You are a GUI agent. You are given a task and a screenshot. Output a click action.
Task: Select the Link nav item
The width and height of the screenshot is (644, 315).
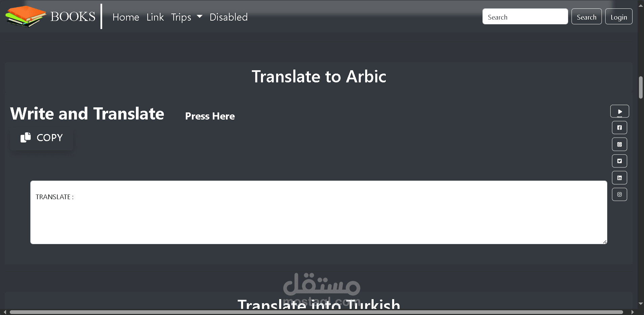click(x=155, y=17)
